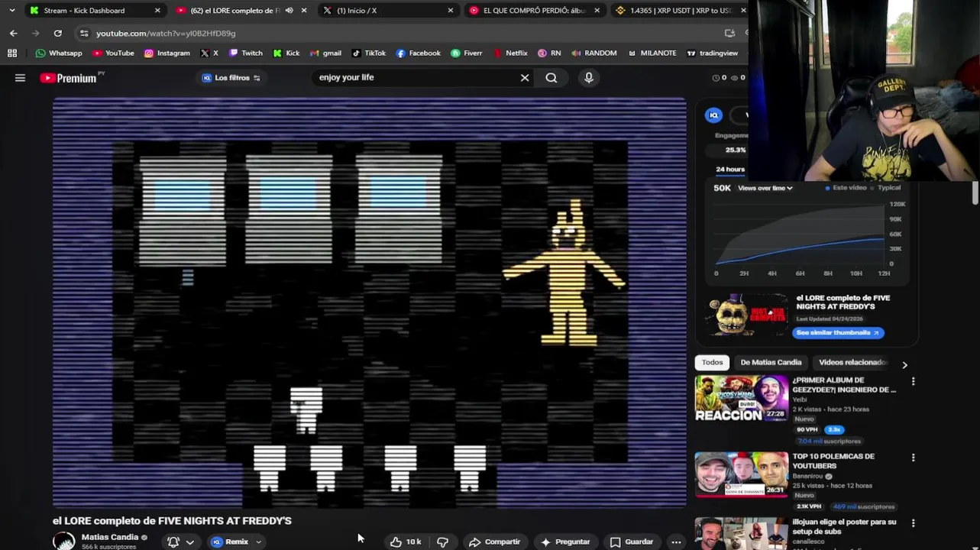The width and height of the screenshot is (980, 550).
Task: Open options menu for illojuan poster video
Action: pyautogui.click(x=913, y=523)
